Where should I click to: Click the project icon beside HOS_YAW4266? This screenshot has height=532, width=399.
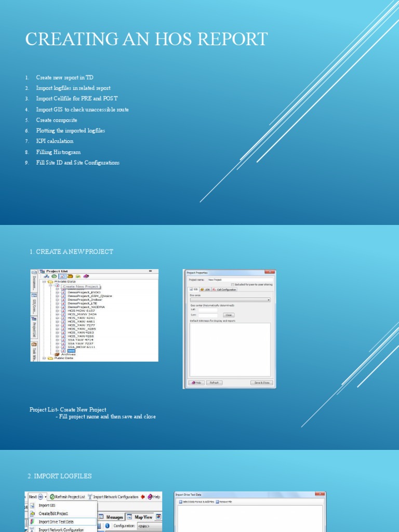(x=63, y=336)
